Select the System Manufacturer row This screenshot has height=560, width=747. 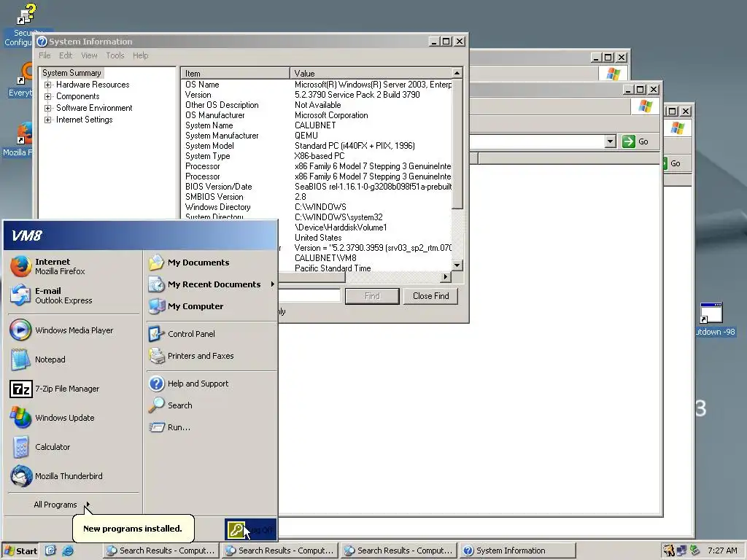pyautogui.click(x=317, y=136)
